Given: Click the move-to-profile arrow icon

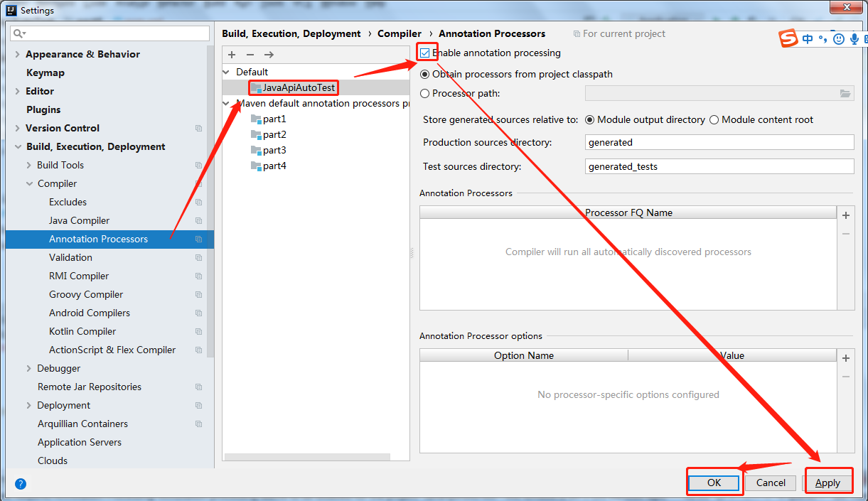Looking at the screenshot, I should (268, 54).
